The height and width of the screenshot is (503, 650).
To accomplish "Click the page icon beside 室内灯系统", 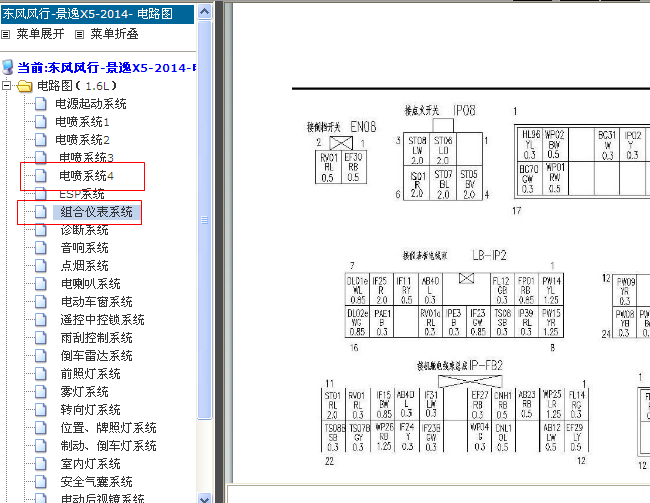I will point(41,464).
